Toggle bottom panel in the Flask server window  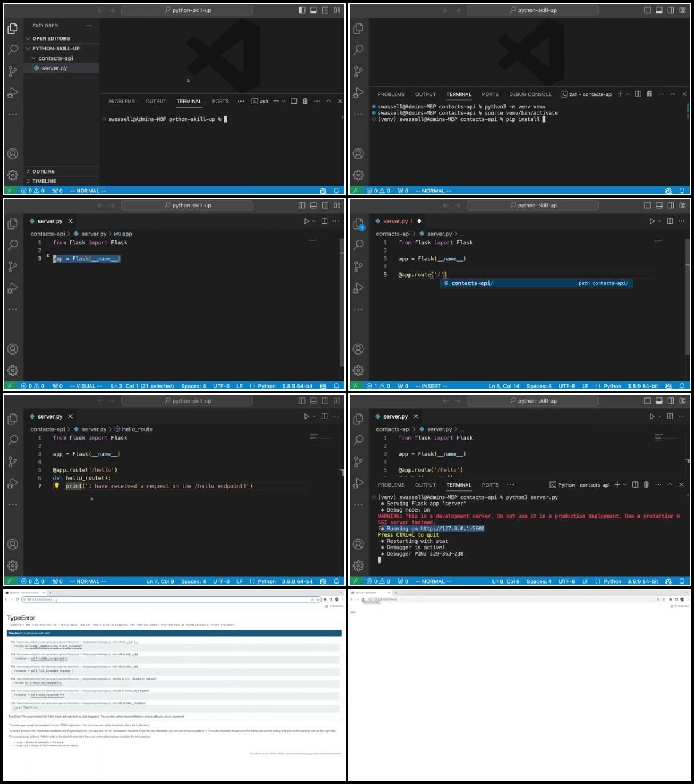tap(659, 401)
